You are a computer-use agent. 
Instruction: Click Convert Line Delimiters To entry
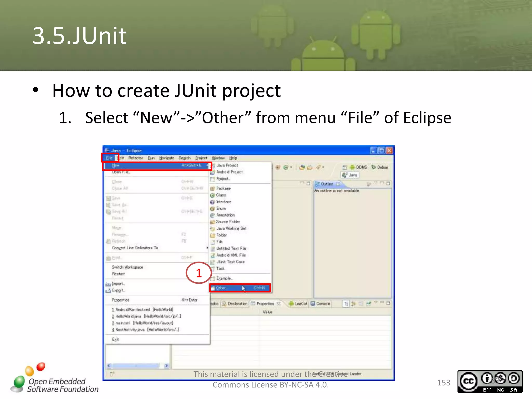point(157,248)
